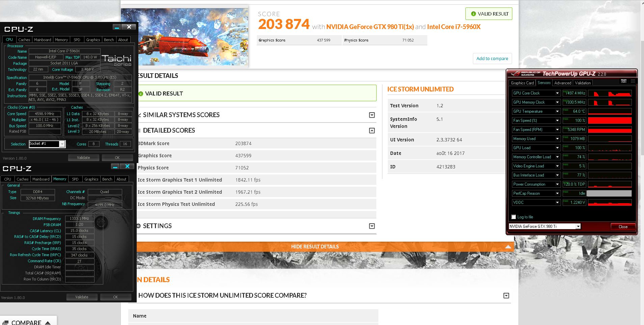Click Hide Result Details orange bar
The image size is (644, 325).
coord(325,247)
